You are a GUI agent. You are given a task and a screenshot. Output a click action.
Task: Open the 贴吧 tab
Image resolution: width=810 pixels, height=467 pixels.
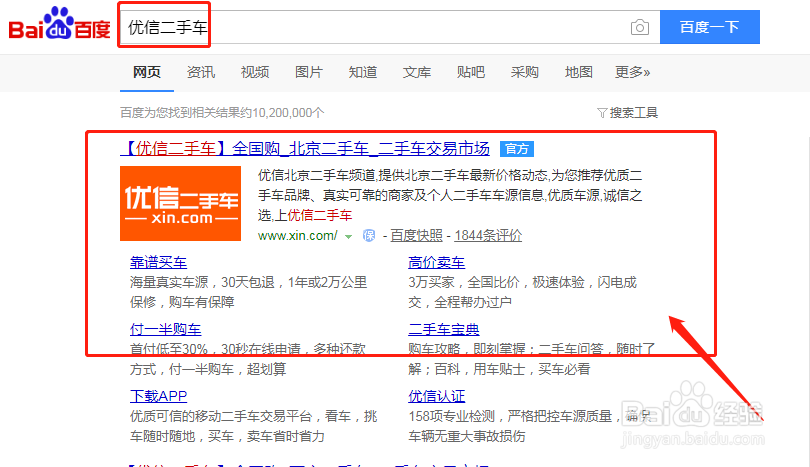pyautogui.click(x=471, y=72)
